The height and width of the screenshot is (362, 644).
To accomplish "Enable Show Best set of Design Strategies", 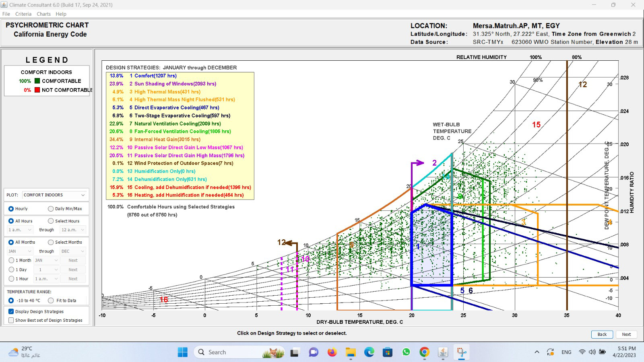I will coord(11,320).
